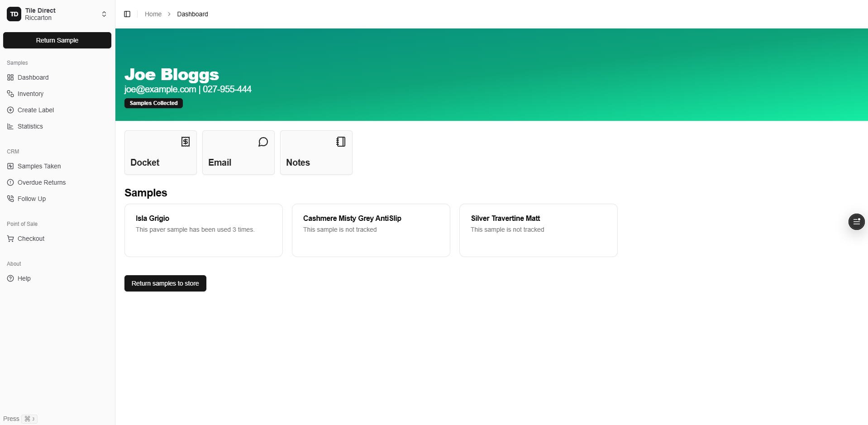The width and height of the screenshot is (868, 425).
Task: Click the Follow Up phone icon
Action: pyautogui.click(x=10, y=199)
